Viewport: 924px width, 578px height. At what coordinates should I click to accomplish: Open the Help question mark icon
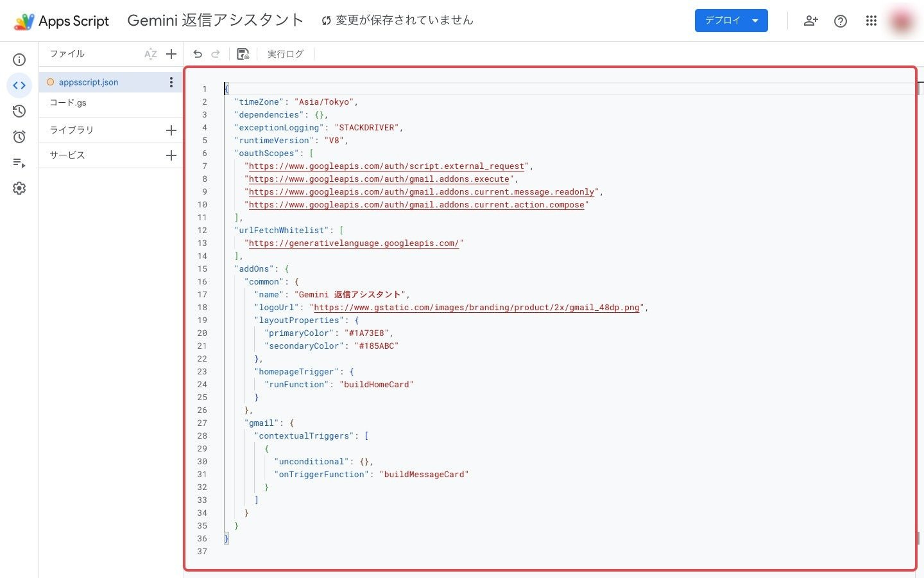[841, 21]
